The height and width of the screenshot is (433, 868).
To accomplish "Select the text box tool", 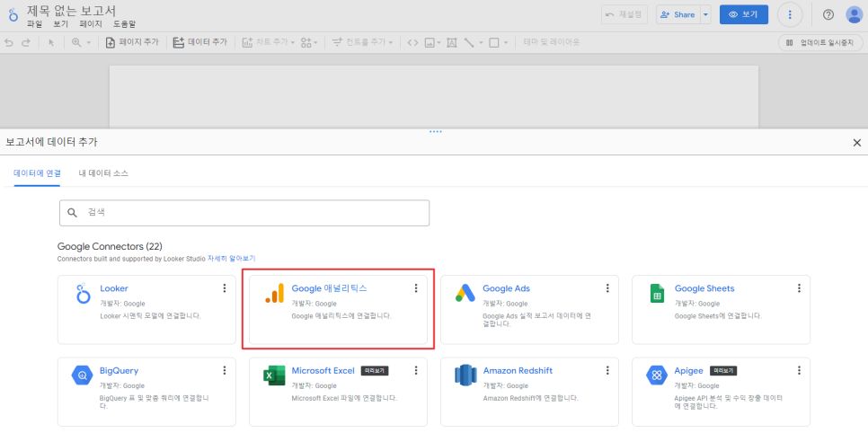I will tap(452, 42).
